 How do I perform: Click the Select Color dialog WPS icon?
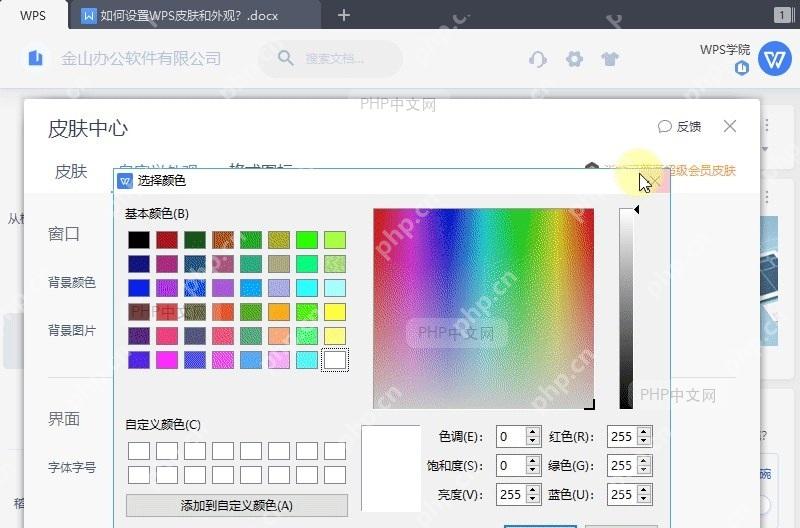[124, 181]
